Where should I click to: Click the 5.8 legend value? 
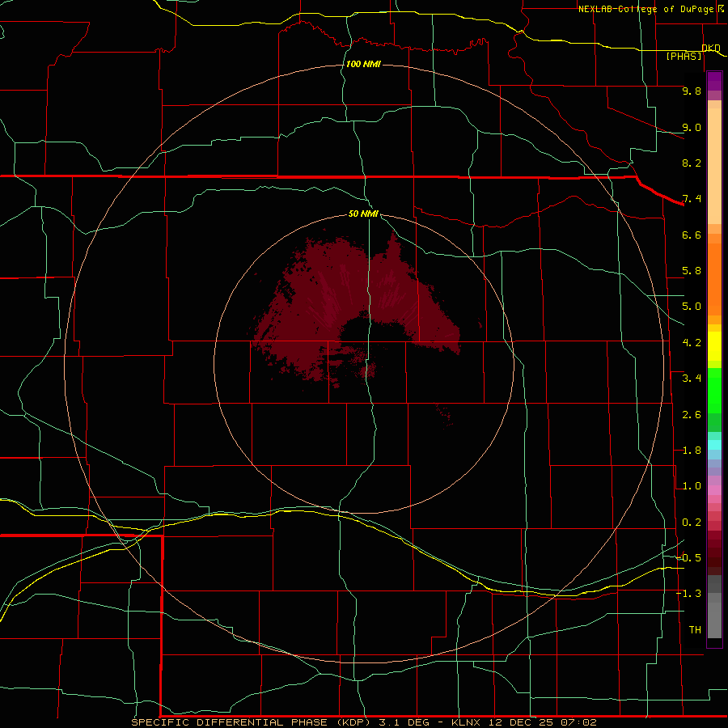(x=692, y=271)
